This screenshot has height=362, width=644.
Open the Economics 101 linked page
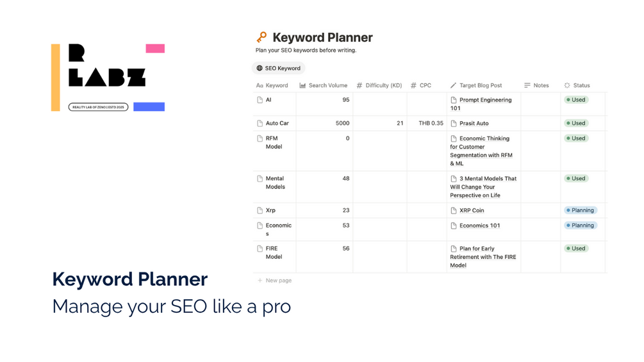pos(479,226)
